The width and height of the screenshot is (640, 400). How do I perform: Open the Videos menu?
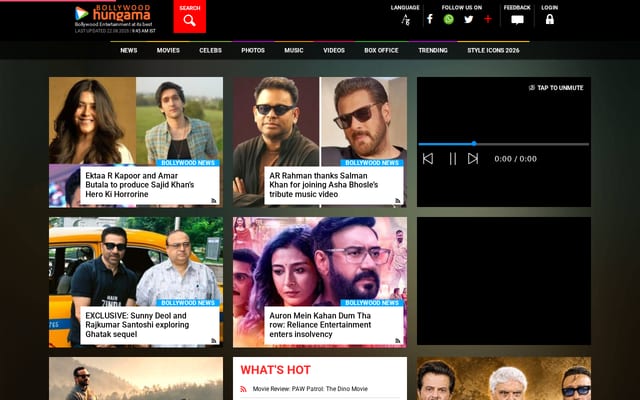[x=334, y=51]
